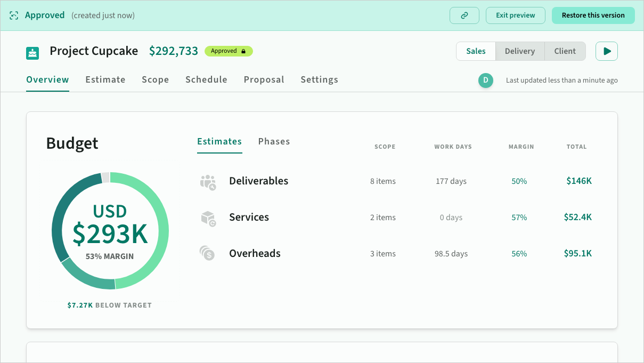Switch view to Client mode
This screenshot has width=644, height=363.
click(x=565, y=51)
